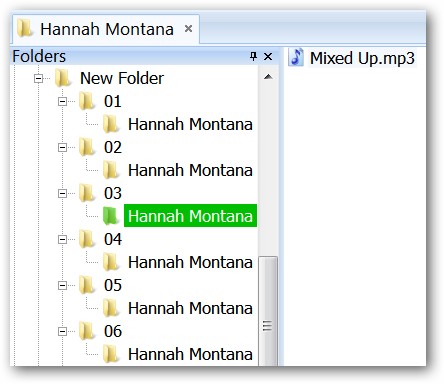This screenshot has height=384, width=444.
Task: Select Hannah Montana label under folder 06
Action: pyautogui.click(x=190, y=354)
